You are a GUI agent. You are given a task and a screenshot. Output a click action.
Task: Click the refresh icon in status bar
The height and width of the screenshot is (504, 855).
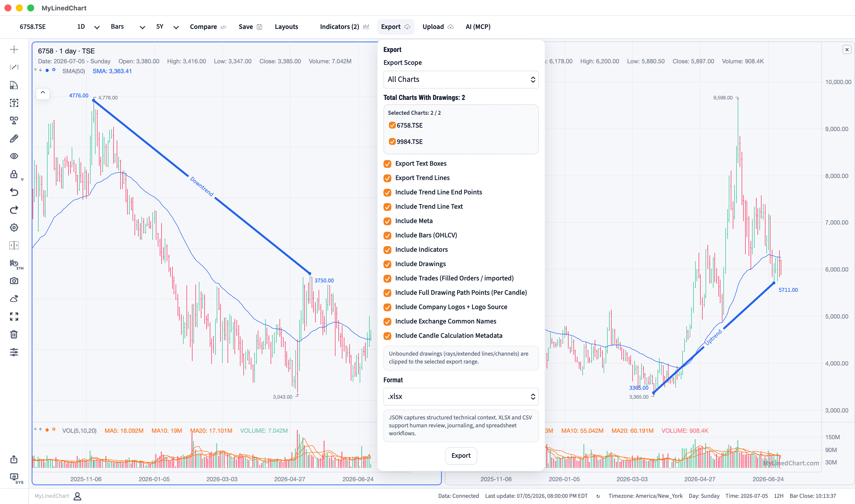598,496
